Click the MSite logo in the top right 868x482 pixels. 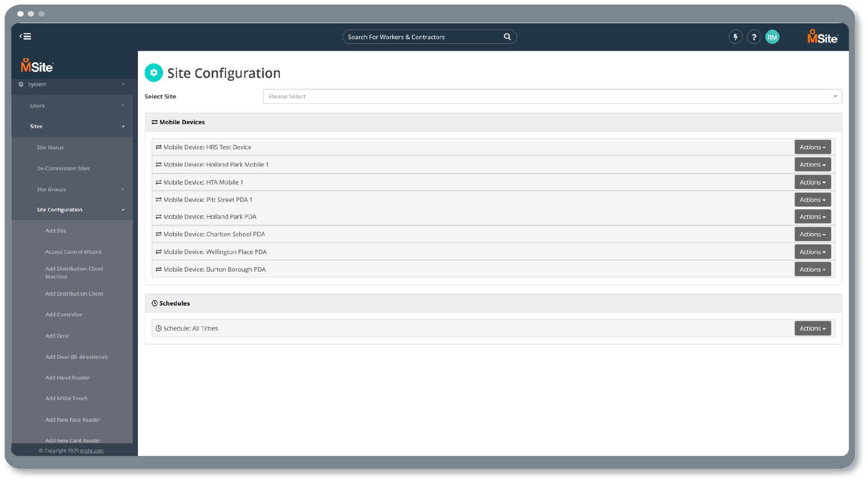[822, 37]
